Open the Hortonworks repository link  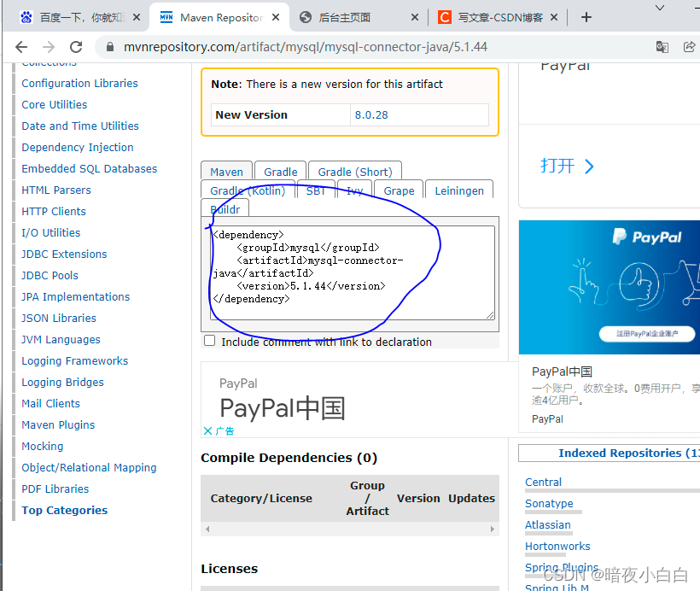coord(557,547)
